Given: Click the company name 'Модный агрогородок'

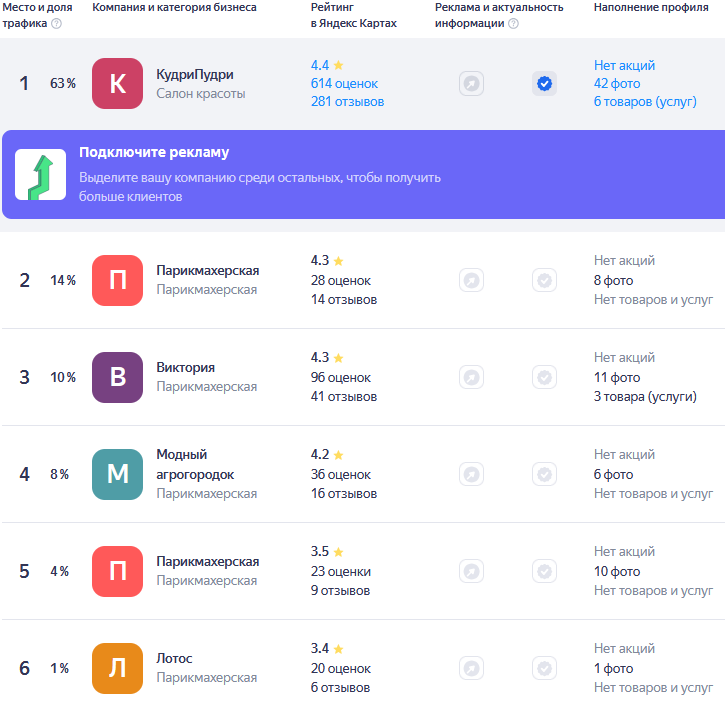Looking at the screenshot, I should coord(195,465).
